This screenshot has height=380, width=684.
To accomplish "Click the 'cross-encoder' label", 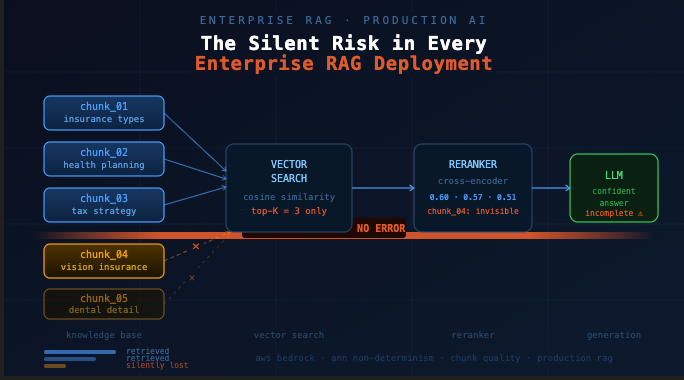I will tap(473, 181).
